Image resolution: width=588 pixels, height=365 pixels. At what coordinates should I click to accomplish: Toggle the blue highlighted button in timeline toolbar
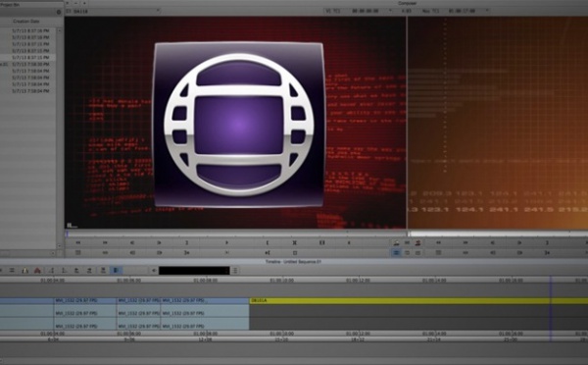(116, 271)
